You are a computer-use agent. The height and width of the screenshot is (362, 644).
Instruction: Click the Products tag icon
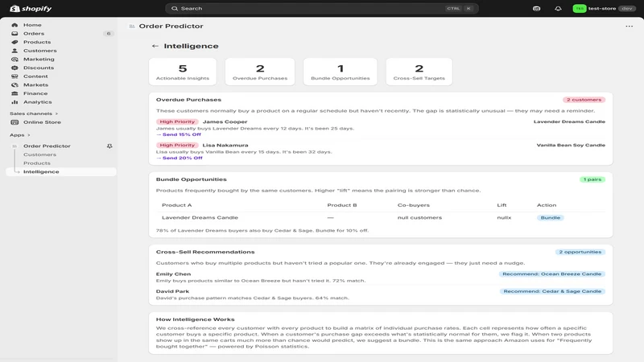14,42
